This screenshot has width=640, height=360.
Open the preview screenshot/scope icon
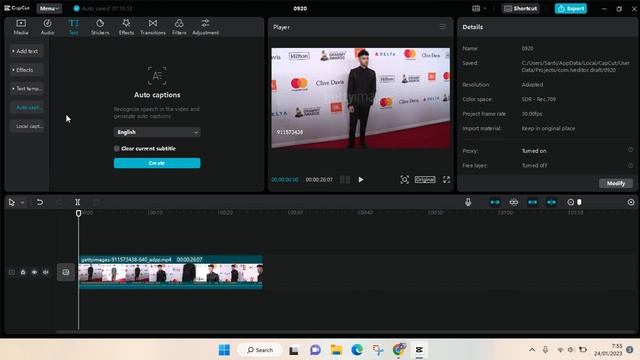404,180
